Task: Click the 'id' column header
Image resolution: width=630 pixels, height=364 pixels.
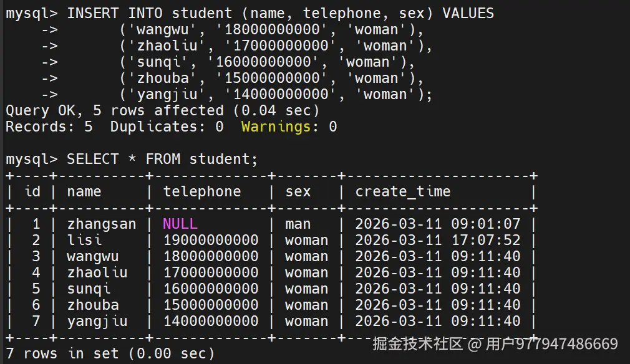Action: pos(32,192)
